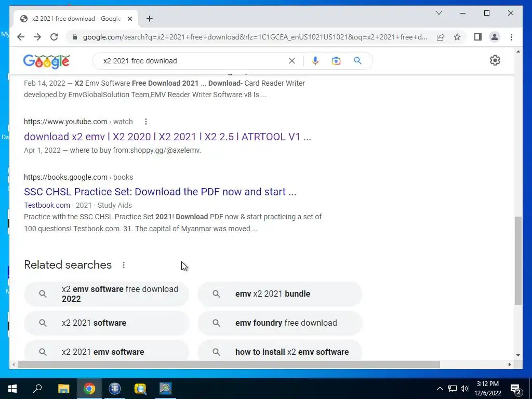This screenshot has width=532, height=399.
Task: Search related 'x2 2021 emv software'
Action: 107,352
